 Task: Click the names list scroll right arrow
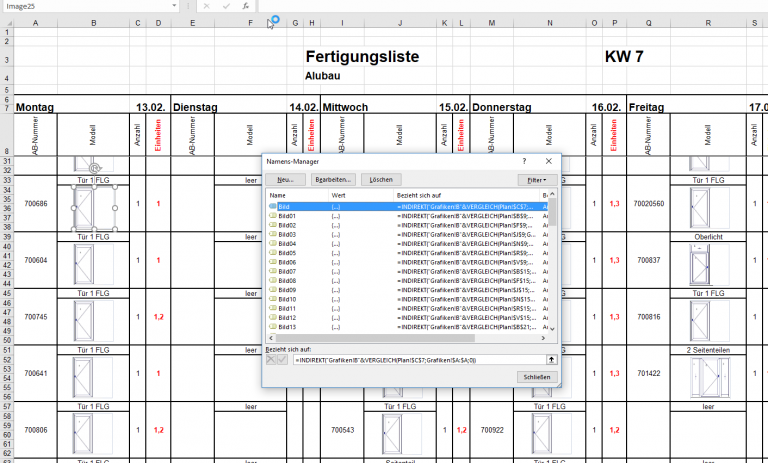click(543, 338)
